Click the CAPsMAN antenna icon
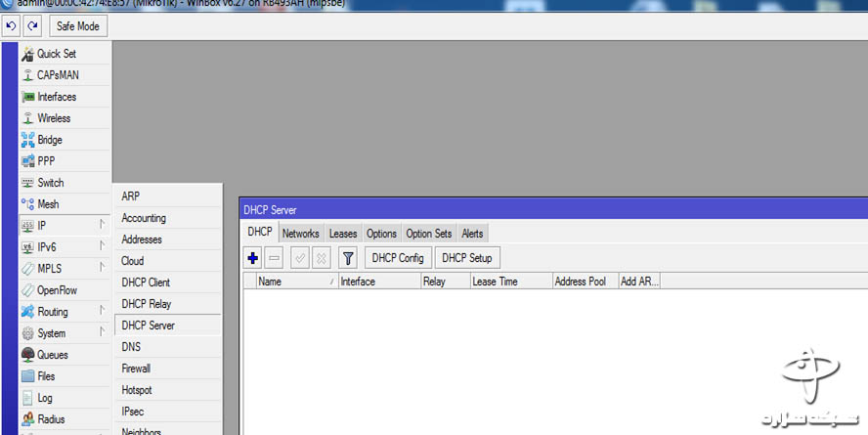Image resolution: width=868 pixels, height=435 pixels. pos(27,75)
